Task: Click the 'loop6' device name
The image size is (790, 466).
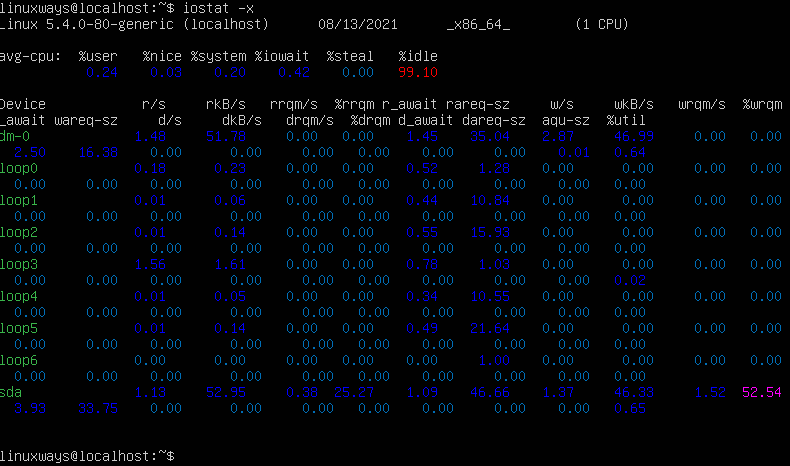Action: [x=19, y=361]
